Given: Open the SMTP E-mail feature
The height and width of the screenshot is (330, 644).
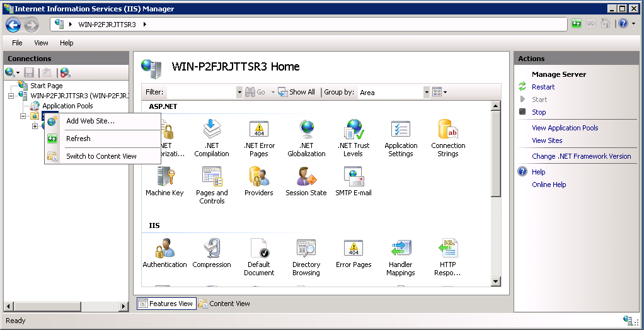Looking at the screenshot, I should 354,181.
